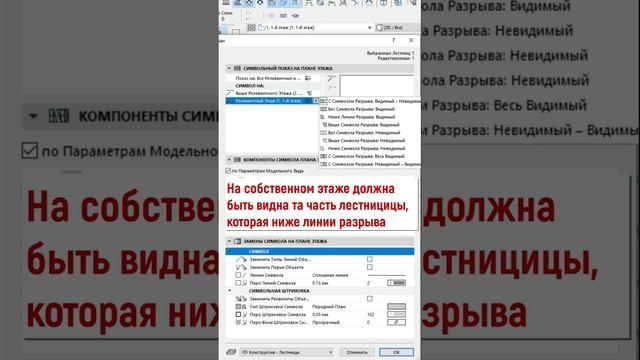This screenshot has height=360, width=640.
Task: Click 'Прозрачный' background pen value
Action: pos(326,322)
